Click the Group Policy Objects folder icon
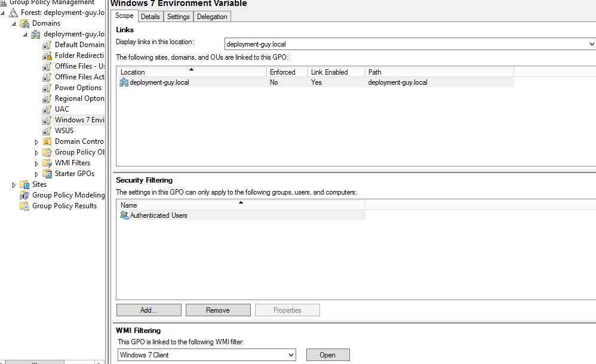This screenshot has width=596, height=364. [47, 152]
